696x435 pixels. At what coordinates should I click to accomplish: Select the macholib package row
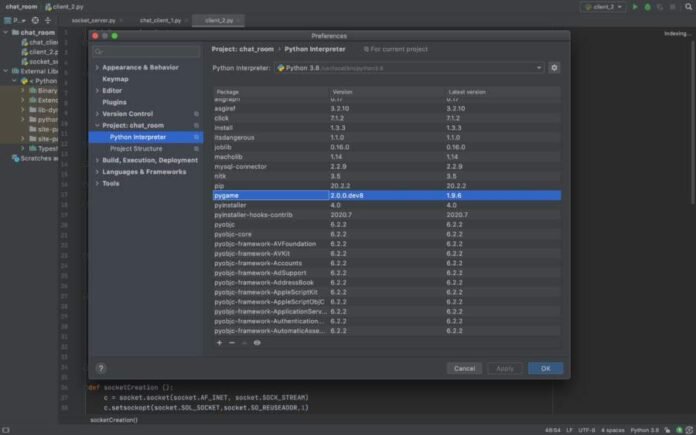point(387,157)
